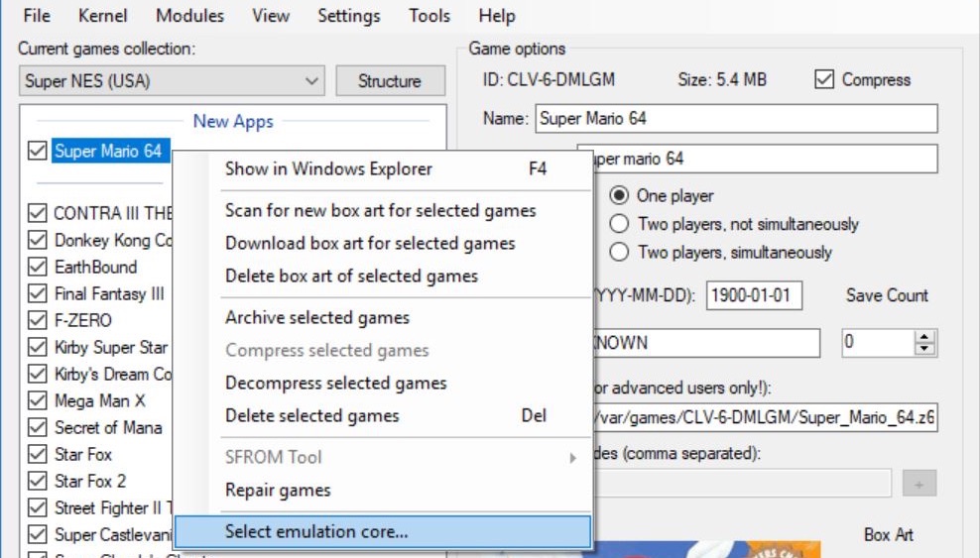This screenshot has width=980, height=558.
Task: Click the Game Genie codes field
Action: pos(742,483)
